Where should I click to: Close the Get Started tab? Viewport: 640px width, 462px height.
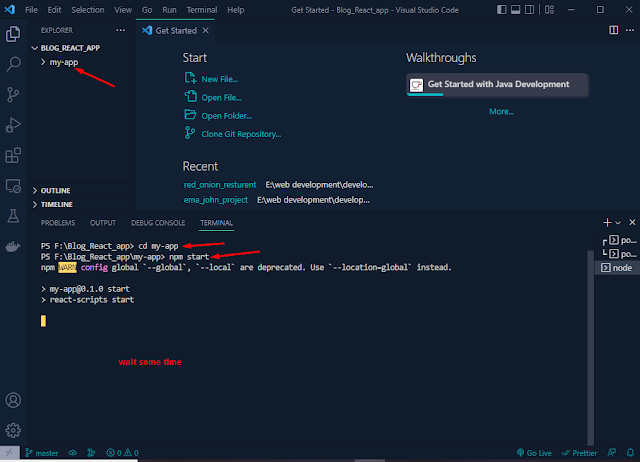tap(206, 31)
